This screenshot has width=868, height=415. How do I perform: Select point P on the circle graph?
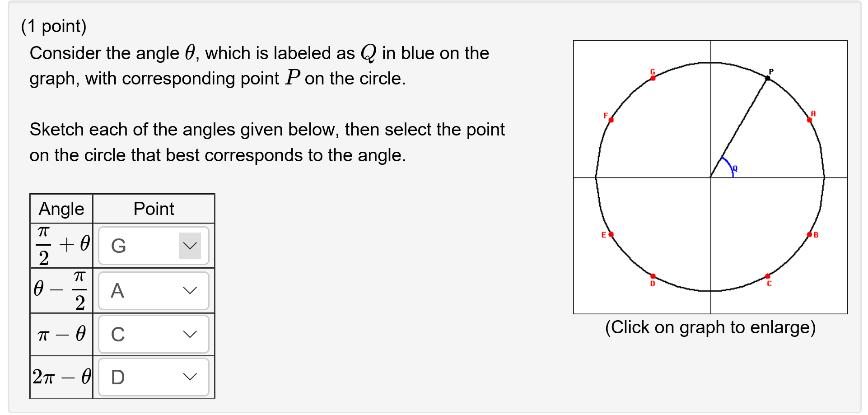(x=767, y=78)
